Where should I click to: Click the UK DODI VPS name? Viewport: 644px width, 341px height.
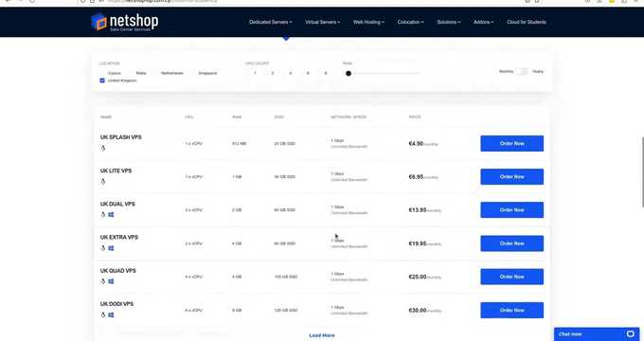(116, 304)
